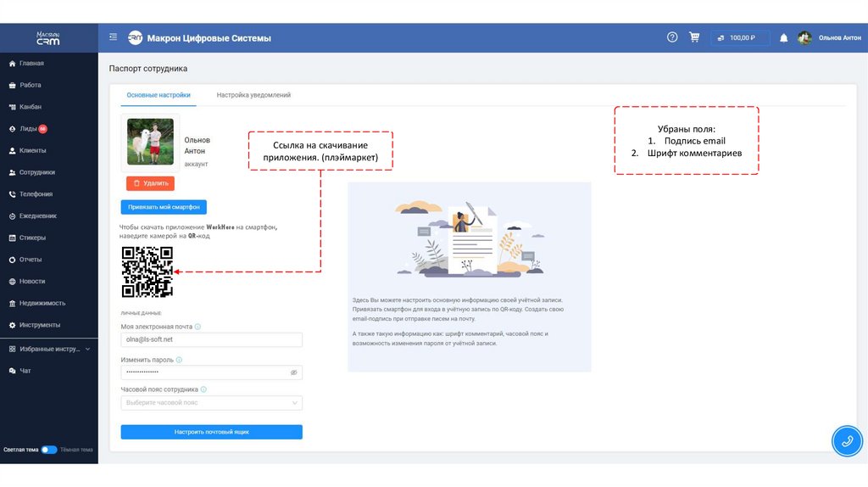The width and height of the screenshot is (868, 487).
Task: Click the Macron CRM logo
Action: tap(48, 37)
